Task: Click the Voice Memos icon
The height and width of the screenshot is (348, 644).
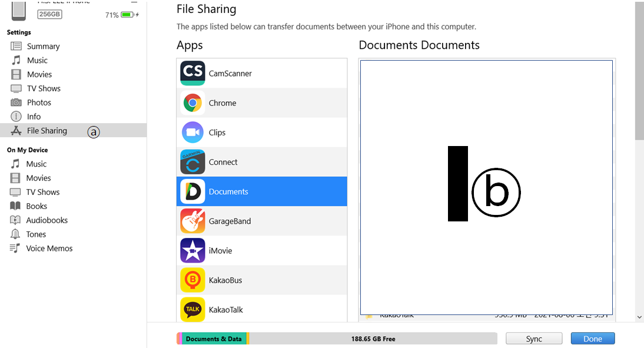Action: coord(15,248)
